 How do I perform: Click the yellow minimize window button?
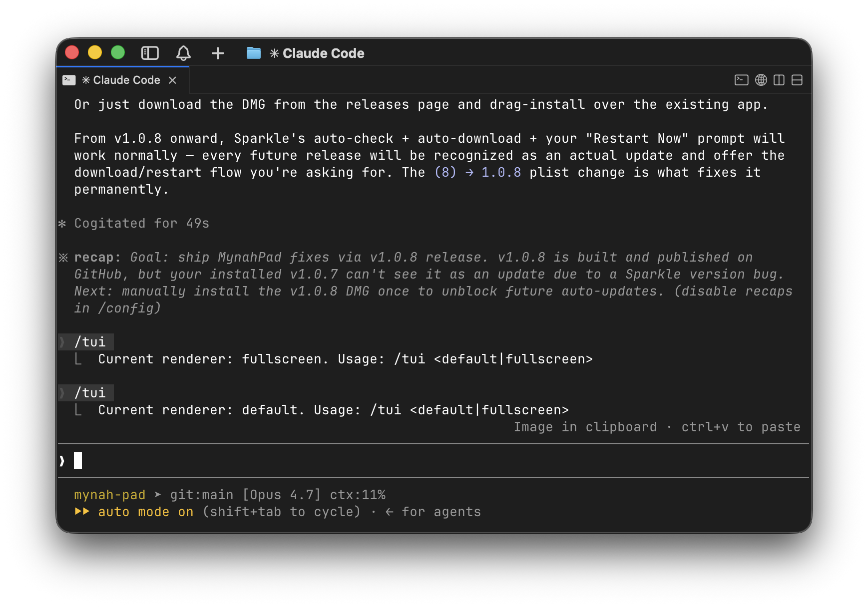coord(95,52)
